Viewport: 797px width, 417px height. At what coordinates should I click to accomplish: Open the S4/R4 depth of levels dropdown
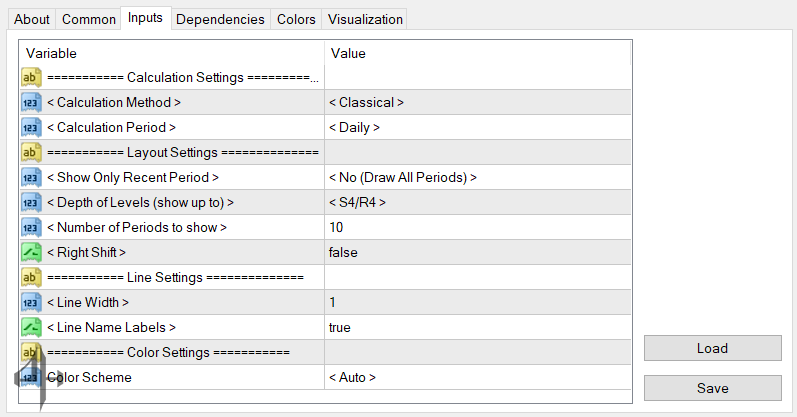tap(477, 202)
